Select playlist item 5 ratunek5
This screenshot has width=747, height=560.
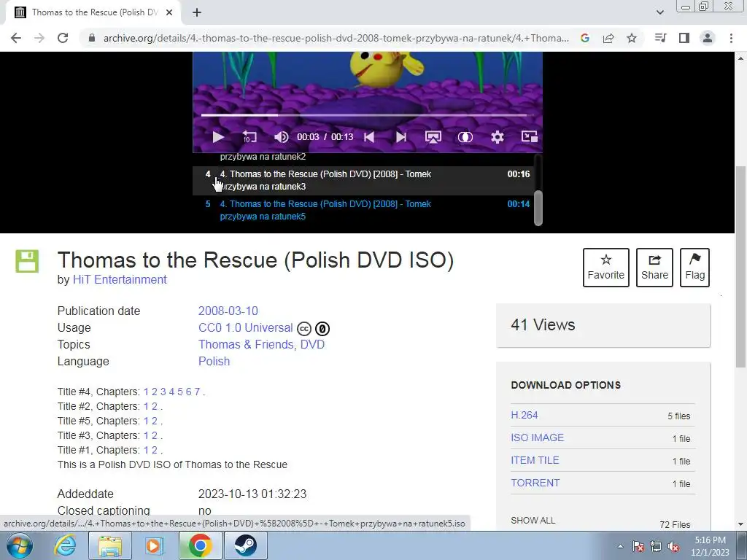[x=365, y=210]
